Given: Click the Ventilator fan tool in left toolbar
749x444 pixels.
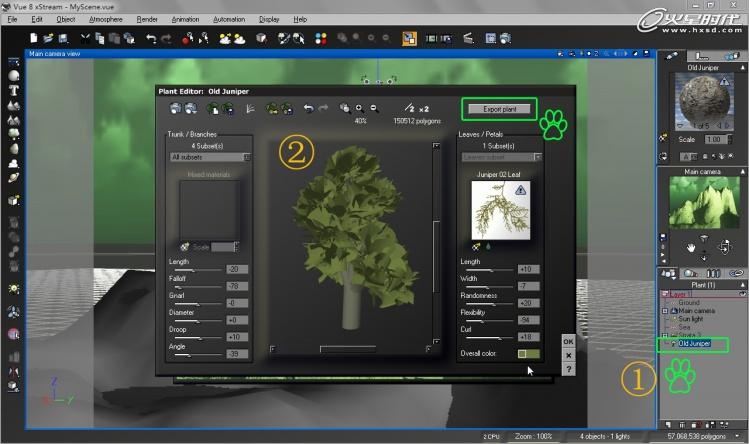Looking at the screenshot, I should click(x=13, y=312).
